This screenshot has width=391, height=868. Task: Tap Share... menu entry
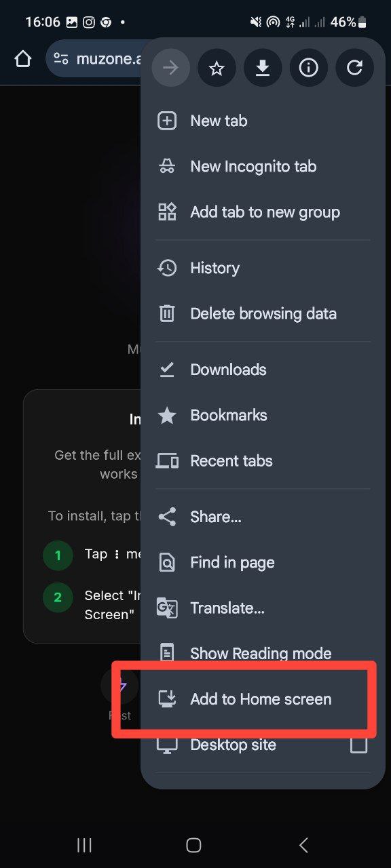point(263,517)
